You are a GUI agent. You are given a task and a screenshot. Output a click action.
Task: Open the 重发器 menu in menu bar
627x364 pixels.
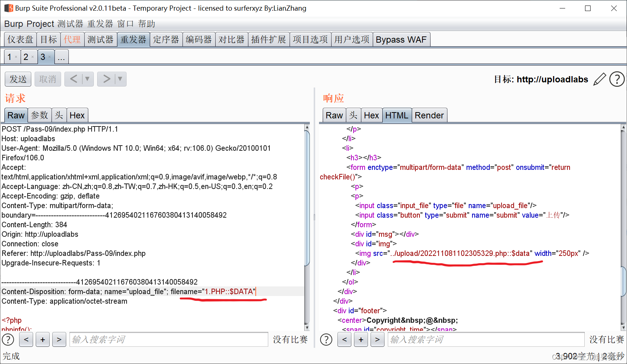tap(100, 24)
